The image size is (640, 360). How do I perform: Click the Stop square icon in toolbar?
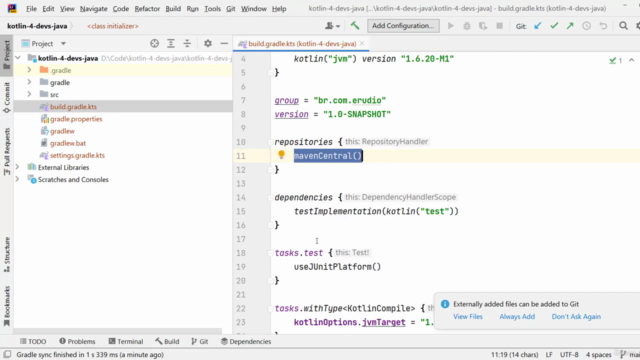(499, 26)
